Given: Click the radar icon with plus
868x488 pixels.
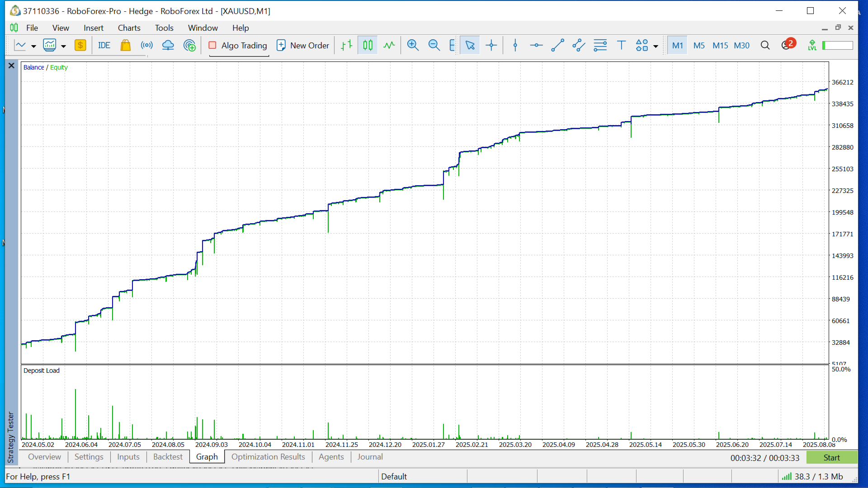Looking at the screenshot, I should tap(190, 45).
